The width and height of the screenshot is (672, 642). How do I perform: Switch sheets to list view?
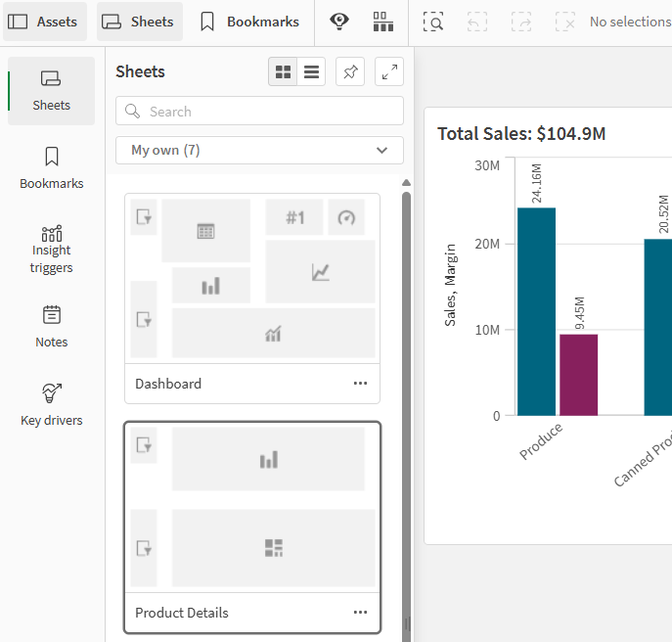[x=311, y=71]
